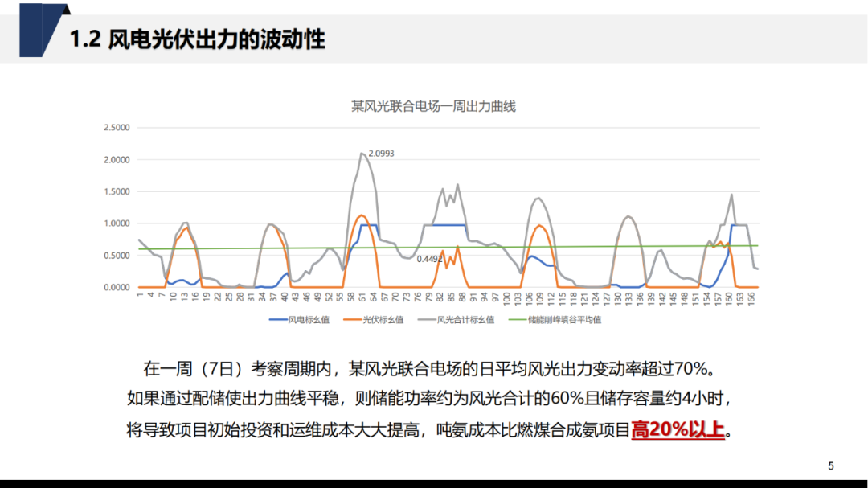Click the legend entry "风光合计标幺值"
The width and height of the screenshot is (868, 488).
tap(456, 320)
